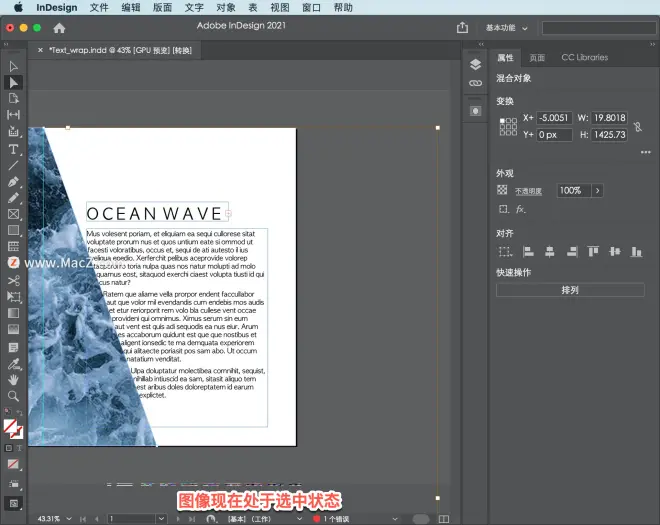Select the Eyedropper tool
This screenshot has width=660, height=525.
click(x=13, y=364)
